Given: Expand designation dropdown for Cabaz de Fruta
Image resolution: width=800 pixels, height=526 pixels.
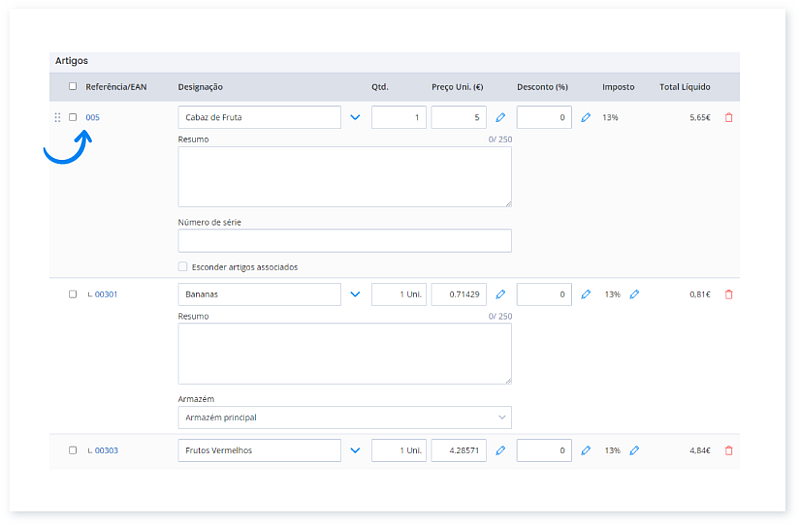Looking at the screenshot, I should pyautogui.click(x=355, y=118).
